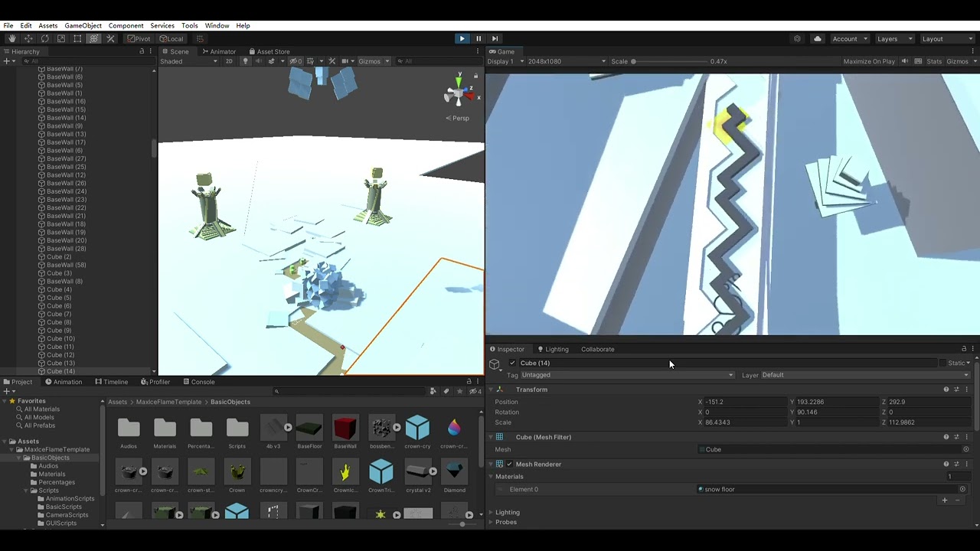Click Maximize On Play button
Screen dimensions: 980x551
click(x=869, y=61)
